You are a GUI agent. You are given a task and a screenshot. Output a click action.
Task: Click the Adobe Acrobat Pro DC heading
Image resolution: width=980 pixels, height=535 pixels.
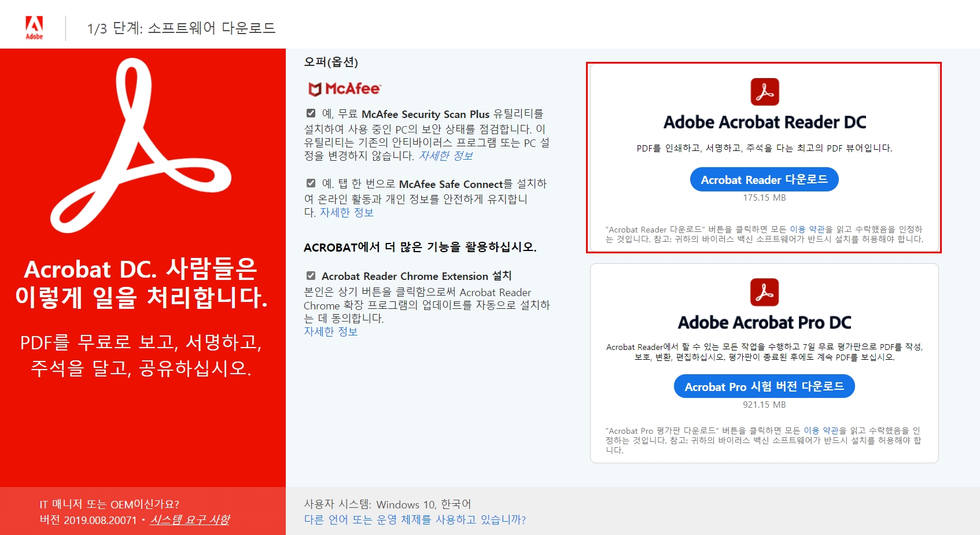pos(764,323)
